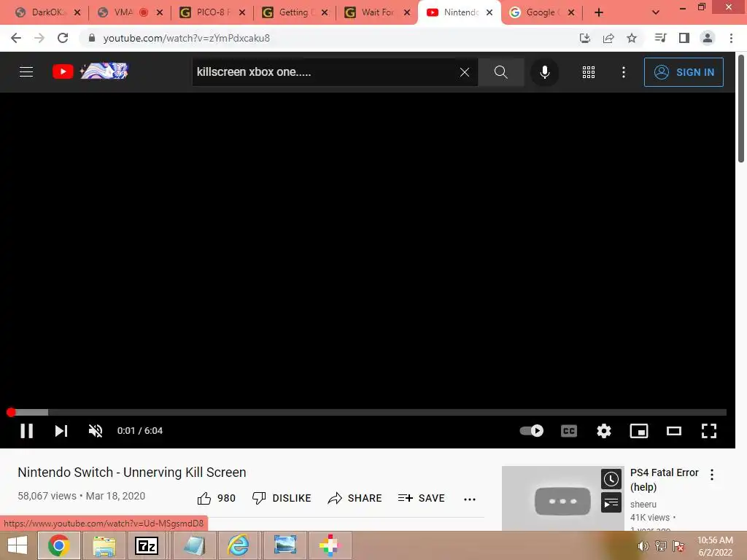The height and width of the screenshot is (560, 747).
Task: Close the VMA browser tab
Action: pyautogui.click(x=160, y=12)
